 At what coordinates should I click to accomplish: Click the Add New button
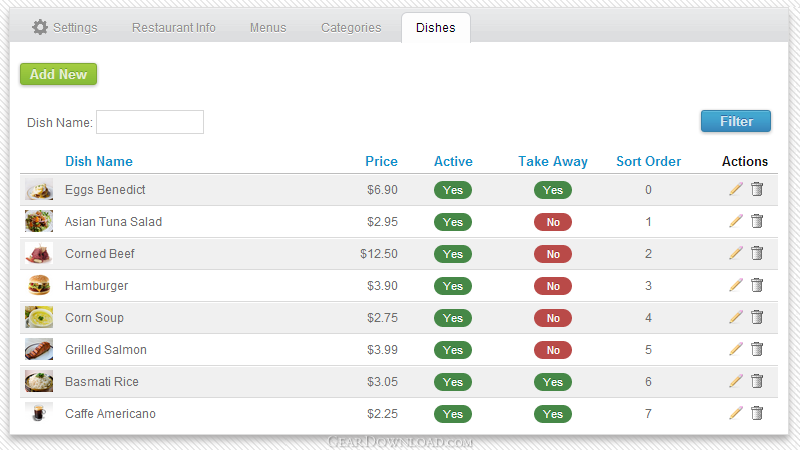(58, 74)
